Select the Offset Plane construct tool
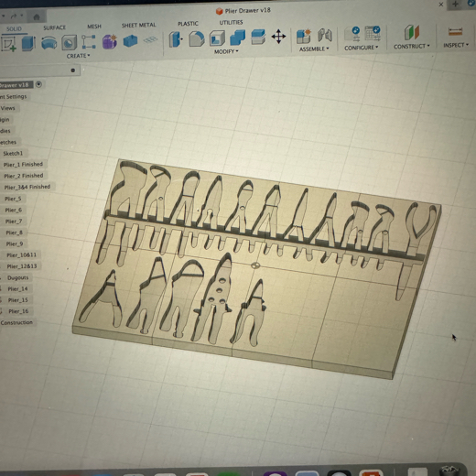Screen dimensions: 476x476 point(412,32)
